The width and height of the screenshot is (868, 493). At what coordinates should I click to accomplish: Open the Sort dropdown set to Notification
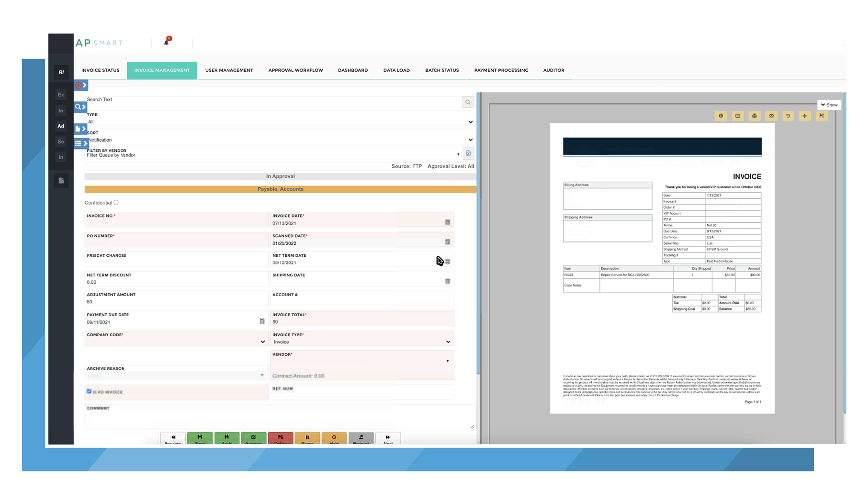(x=470, y=139)
